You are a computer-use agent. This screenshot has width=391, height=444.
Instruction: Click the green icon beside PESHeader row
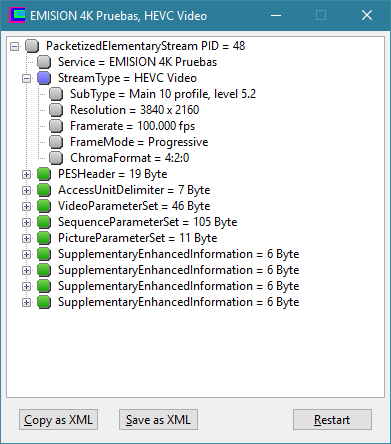44,174
